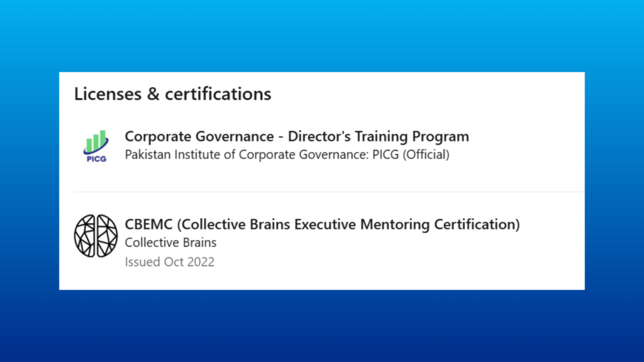The image size is (644, 362).
Task: Click the right hemisphere of the brain icon
Action: coord(107,236)
